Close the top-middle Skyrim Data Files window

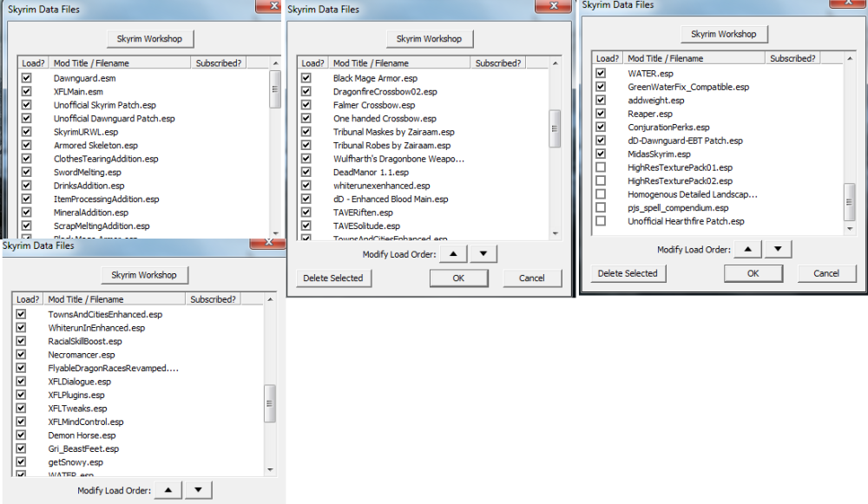tap(554, 5)
